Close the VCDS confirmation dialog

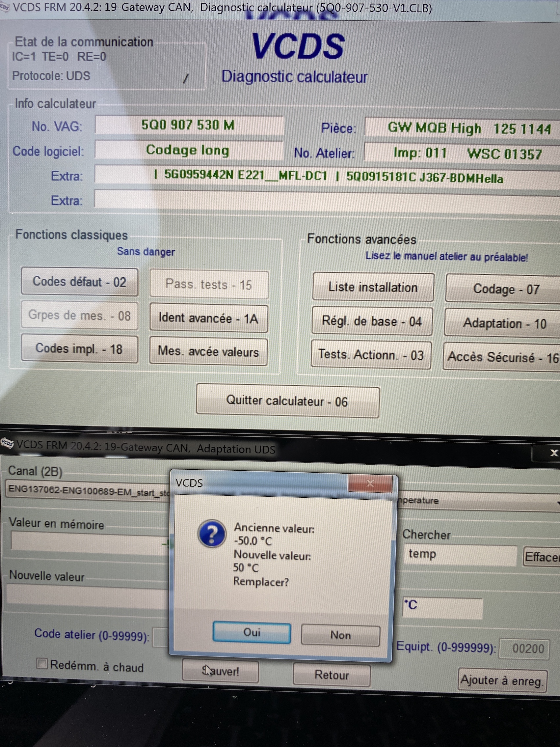click(x=370, y=484)
